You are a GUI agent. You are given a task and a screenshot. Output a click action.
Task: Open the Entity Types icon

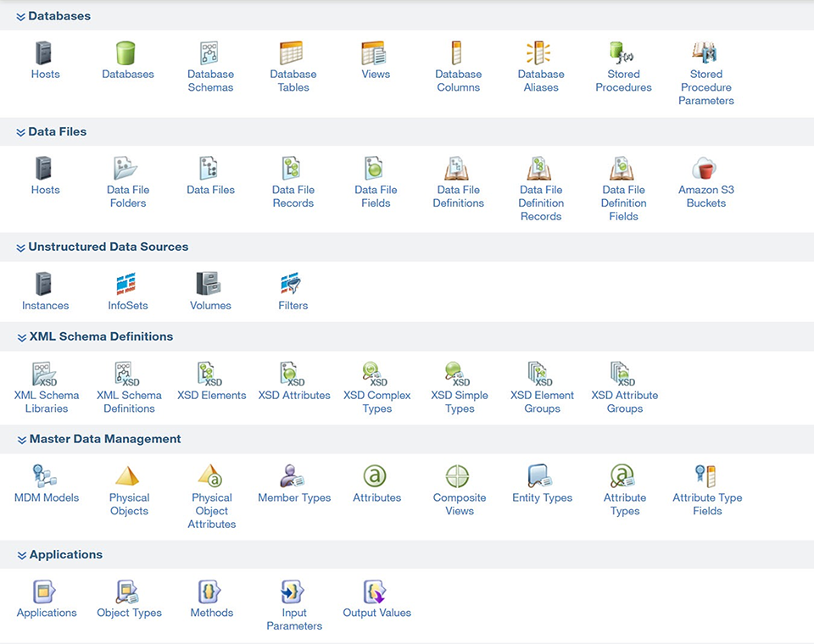pyautogui.click(x=540, y=476)
